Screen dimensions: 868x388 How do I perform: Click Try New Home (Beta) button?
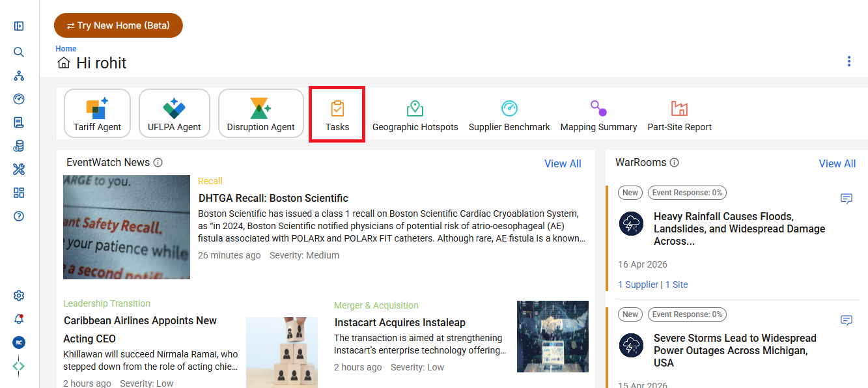[x=119, y=25]
